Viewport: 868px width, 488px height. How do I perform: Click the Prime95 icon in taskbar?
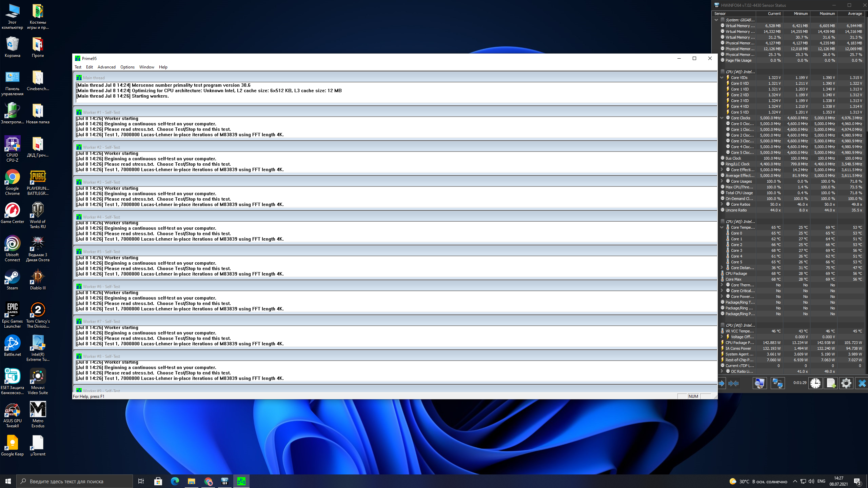click(241, 481)
